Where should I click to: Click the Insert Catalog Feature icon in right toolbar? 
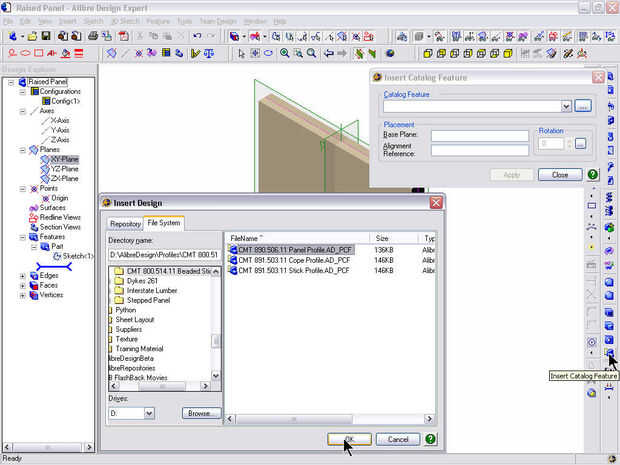609,352
